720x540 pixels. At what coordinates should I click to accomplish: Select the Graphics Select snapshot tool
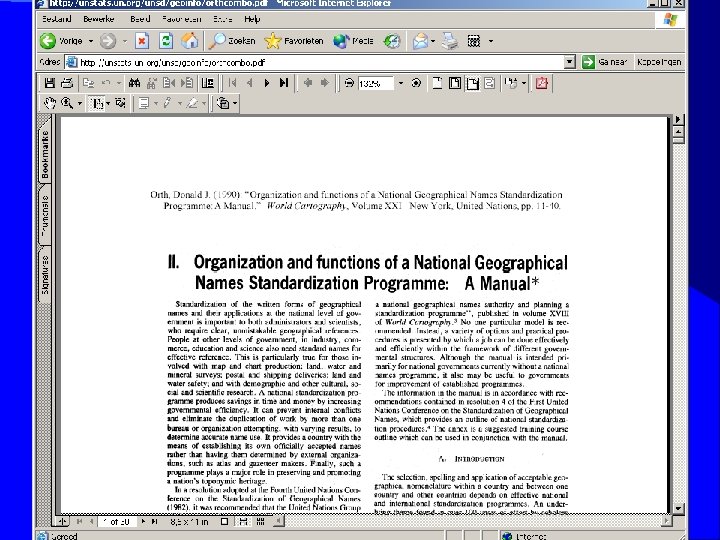(x=121, y=103)
